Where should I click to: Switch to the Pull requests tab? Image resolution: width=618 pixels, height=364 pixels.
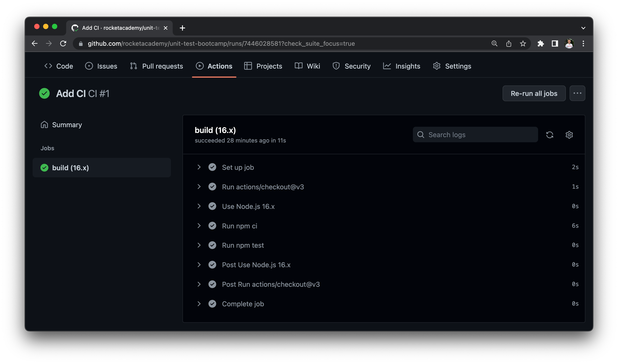tap(157, 66)
